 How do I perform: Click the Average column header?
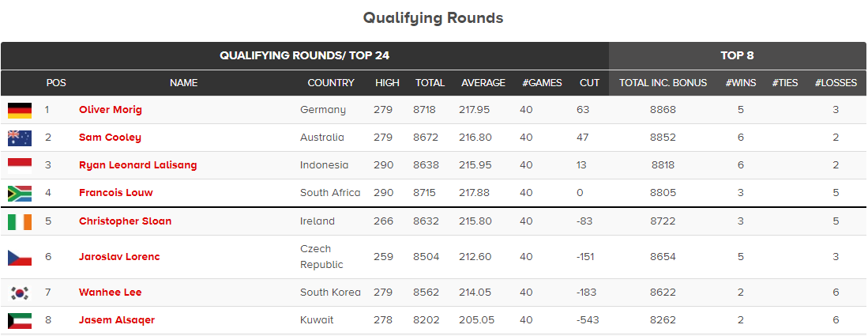pyautogui.click(x=483, y=83)
